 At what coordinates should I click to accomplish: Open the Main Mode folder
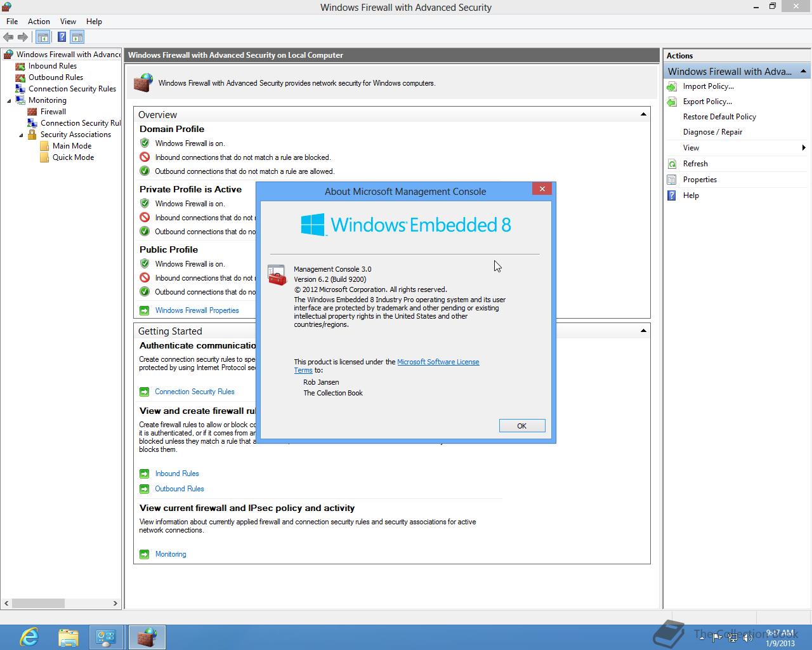coord(72,146)
